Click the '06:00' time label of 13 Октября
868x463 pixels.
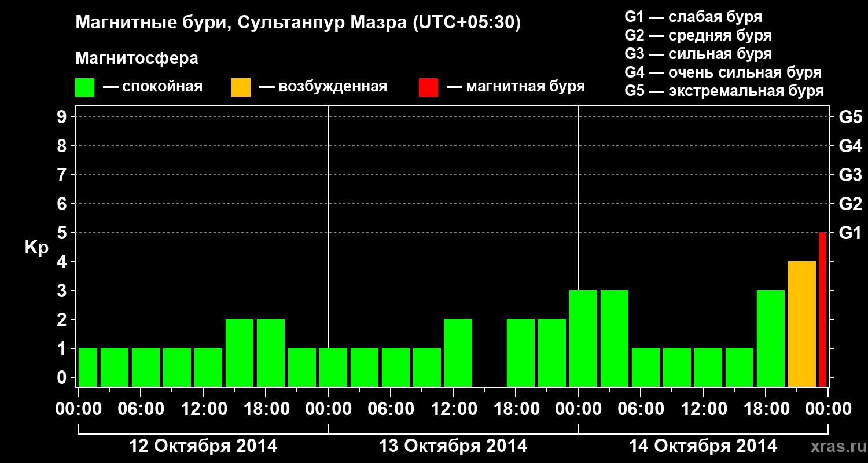(x=391, y=409)
